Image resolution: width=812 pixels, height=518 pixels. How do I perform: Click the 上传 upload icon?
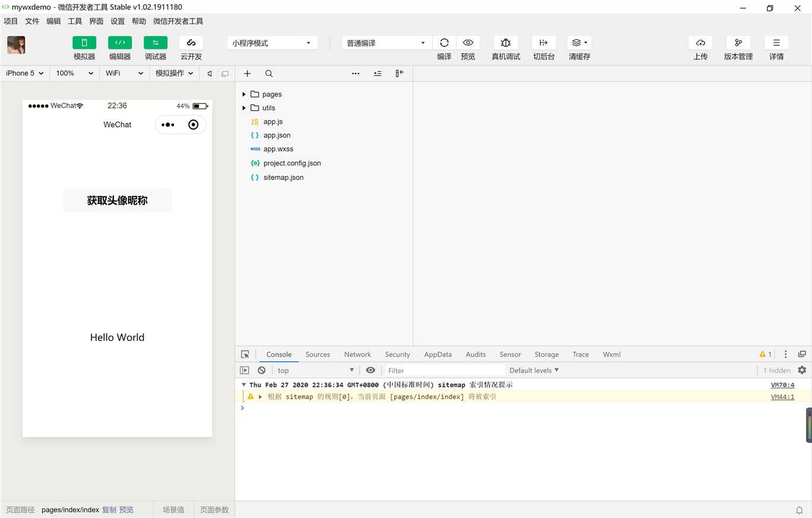[x=700, y=43]
